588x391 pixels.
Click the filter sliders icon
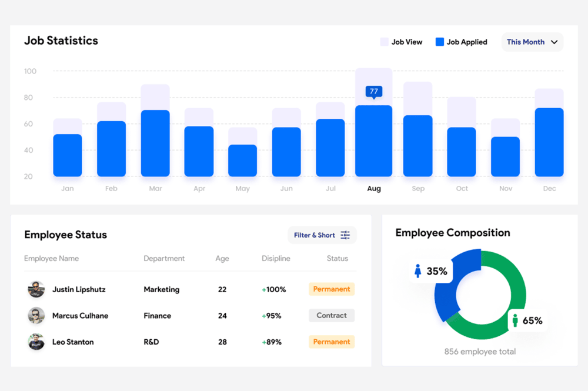point(345,235)
